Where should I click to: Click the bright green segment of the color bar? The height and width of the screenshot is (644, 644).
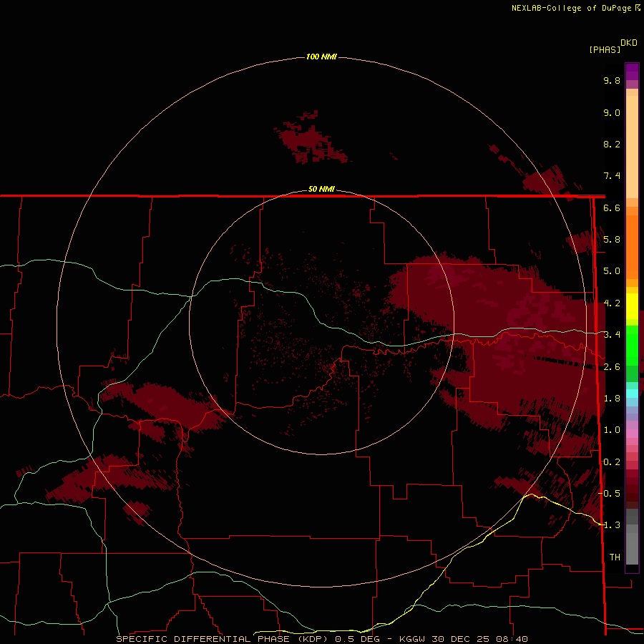coord(632,345)
